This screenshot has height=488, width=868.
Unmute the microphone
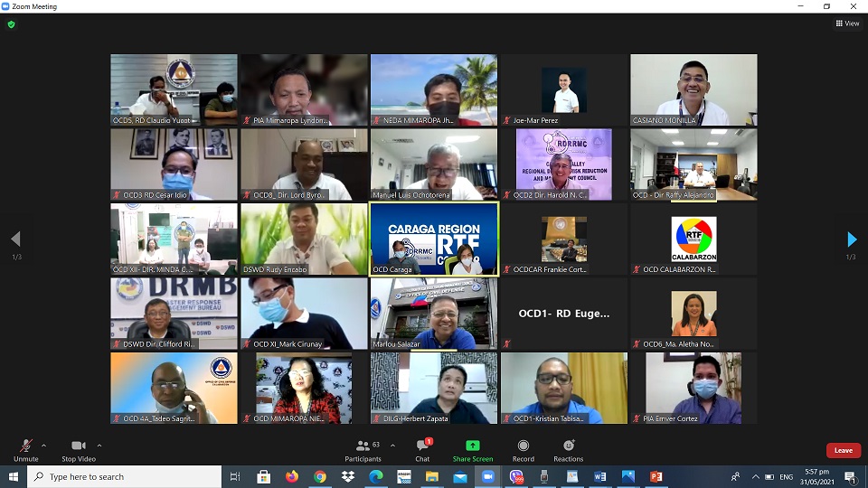click(25, 449)
